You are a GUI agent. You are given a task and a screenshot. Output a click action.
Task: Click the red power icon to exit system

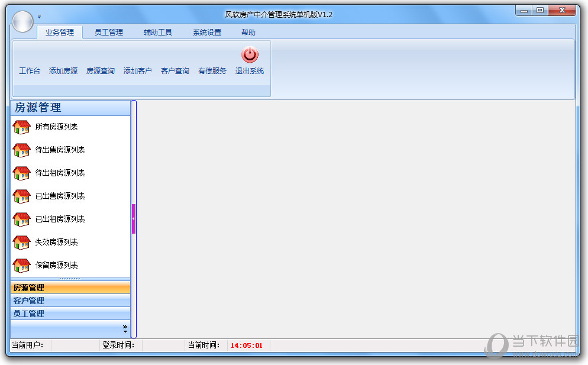[250, 55]
